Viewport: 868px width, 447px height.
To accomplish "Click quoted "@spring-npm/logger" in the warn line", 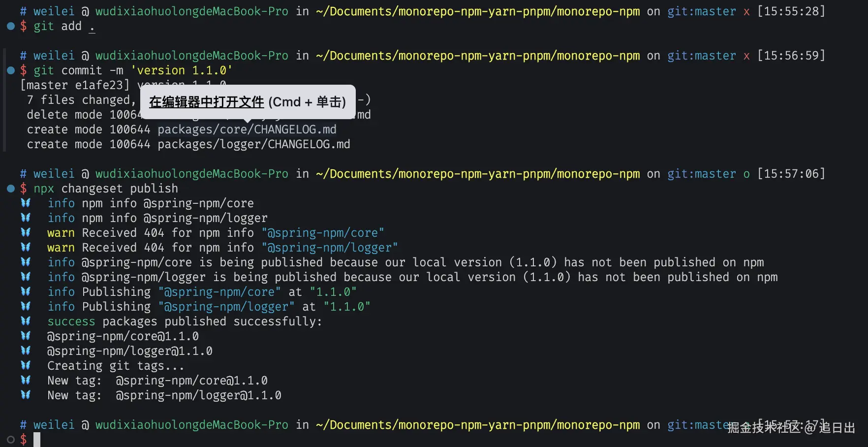I will click(x=329, y=248).
